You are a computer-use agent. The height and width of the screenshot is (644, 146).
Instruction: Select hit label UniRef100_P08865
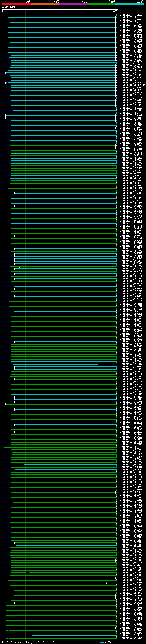tap(131, 347)
